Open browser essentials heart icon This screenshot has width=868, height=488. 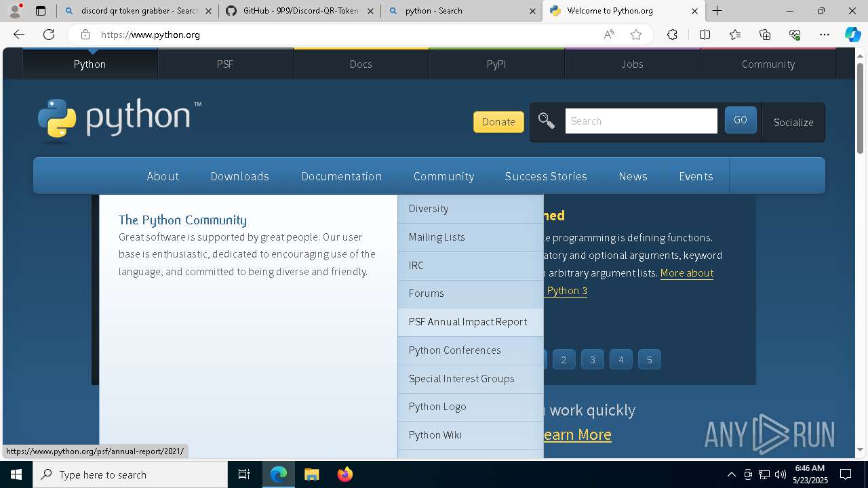pos(795,35)
